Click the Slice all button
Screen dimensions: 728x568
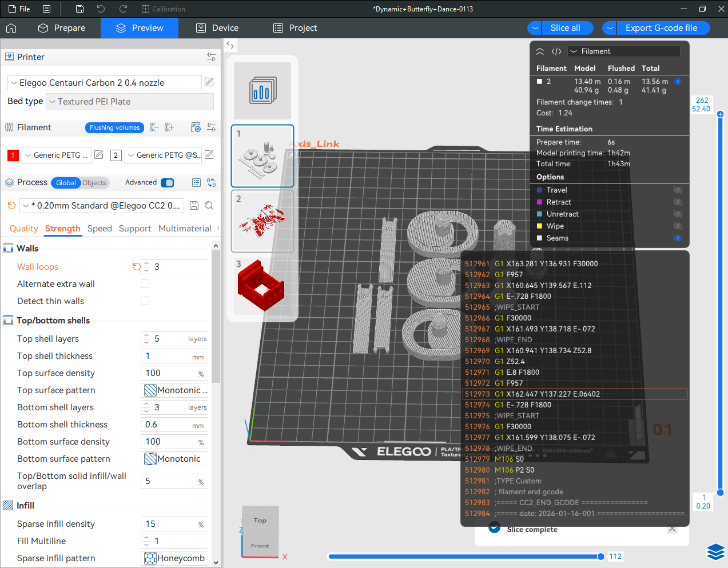(x=564, y=28)
